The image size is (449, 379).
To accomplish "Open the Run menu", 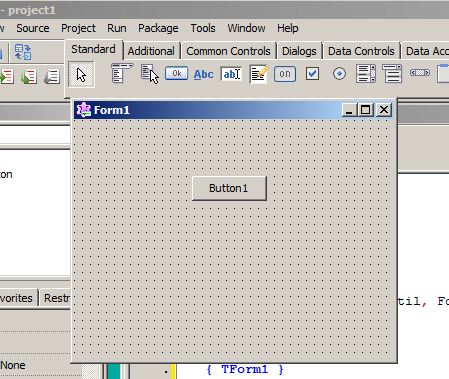I will point(117,28).
